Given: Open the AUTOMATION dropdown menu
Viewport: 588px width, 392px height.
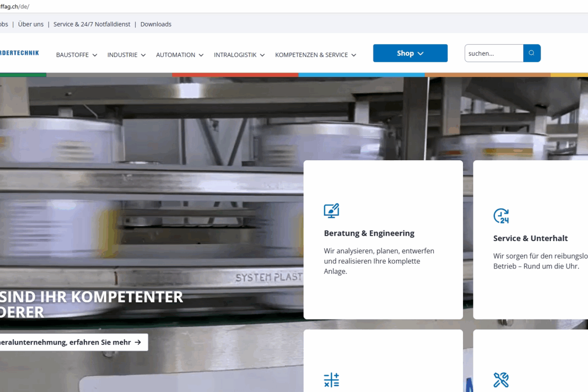Looking at the screenshot, I should click(179, 55).
